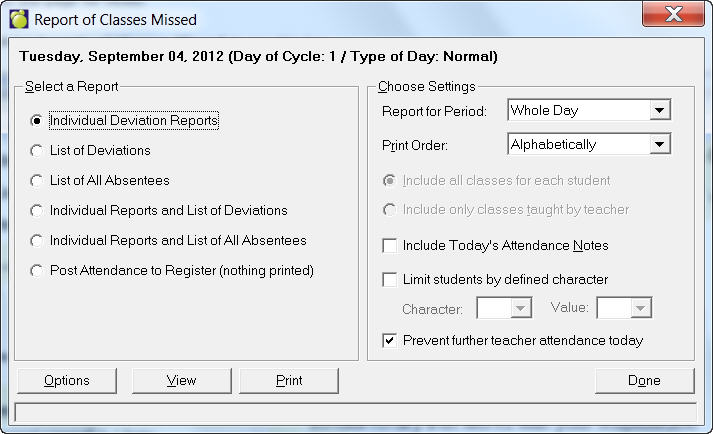
Task: Click the Options button
Action: pos(67,381)
